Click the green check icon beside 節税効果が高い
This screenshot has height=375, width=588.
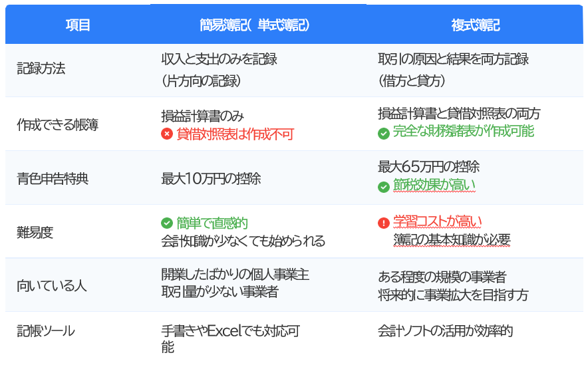tap(384, 187)
